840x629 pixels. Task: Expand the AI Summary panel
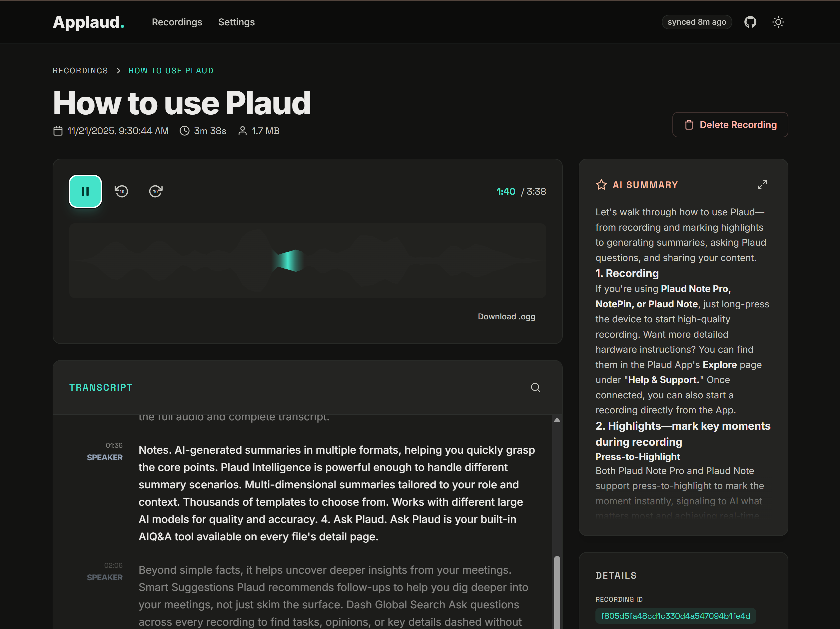pos(762,184)
